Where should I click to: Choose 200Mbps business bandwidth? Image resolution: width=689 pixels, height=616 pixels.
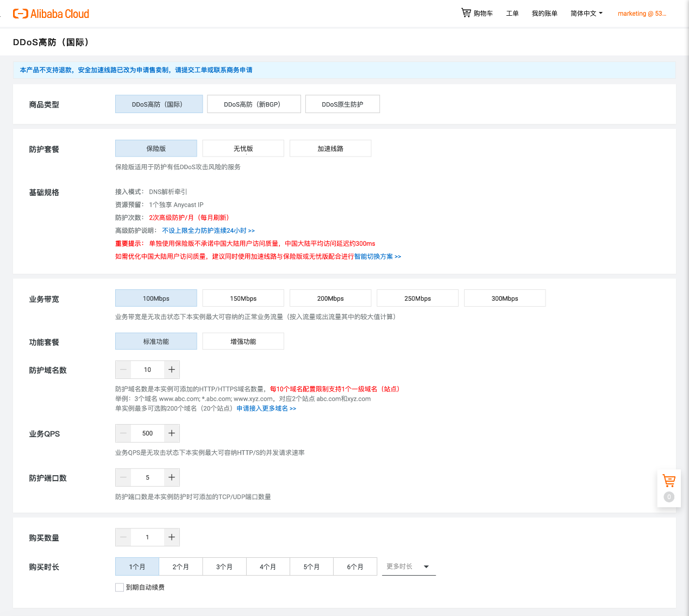[x=330, y=298]
